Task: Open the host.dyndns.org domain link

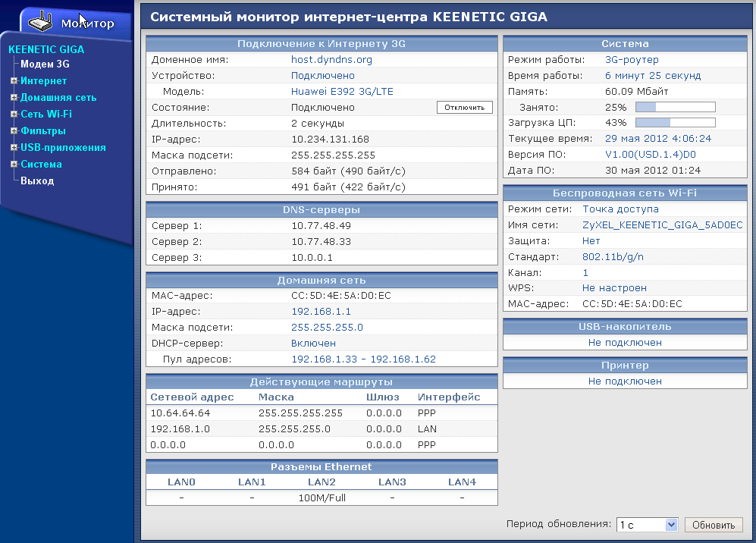Action: [x=331, y=60]
